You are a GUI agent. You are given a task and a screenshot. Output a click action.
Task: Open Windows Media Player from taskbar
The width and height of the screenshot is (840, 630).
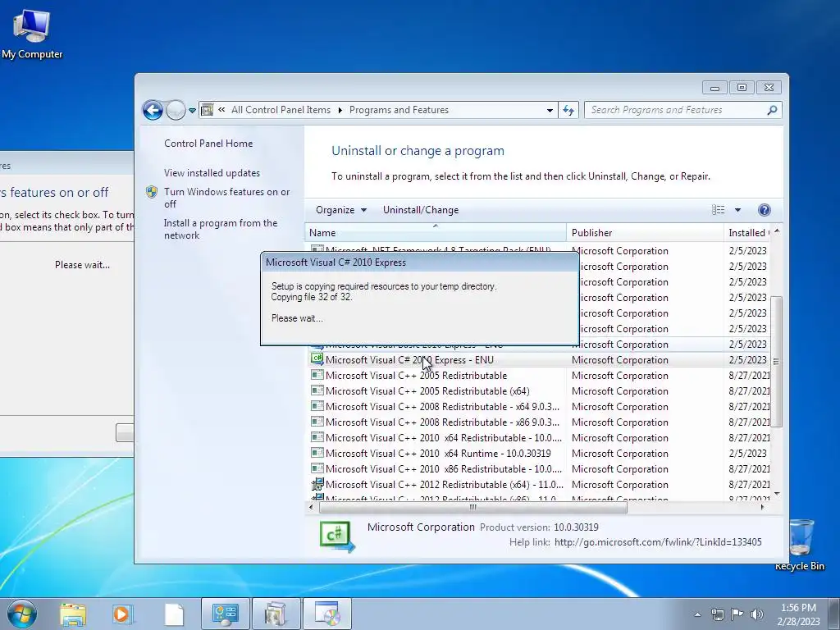pyautogui.click(x=123, y=614)
